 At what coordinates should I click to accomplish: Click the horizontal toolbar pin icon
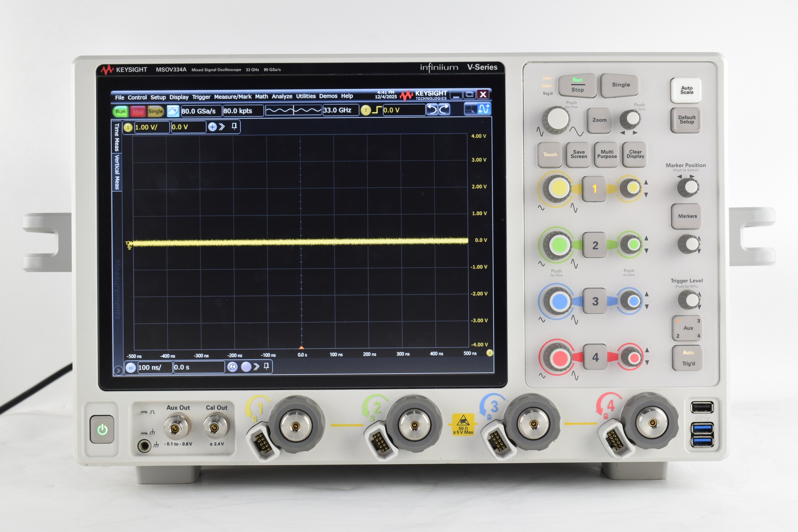coord(267,366)
